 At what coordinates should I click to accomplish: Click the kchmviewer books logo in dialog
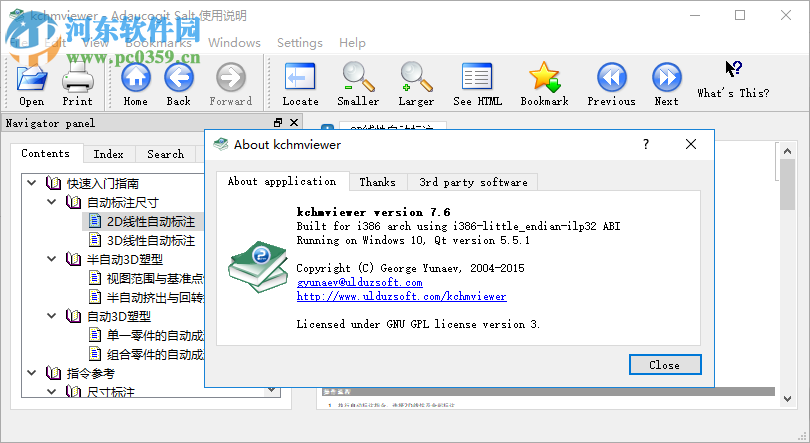(x=258, y=266)
